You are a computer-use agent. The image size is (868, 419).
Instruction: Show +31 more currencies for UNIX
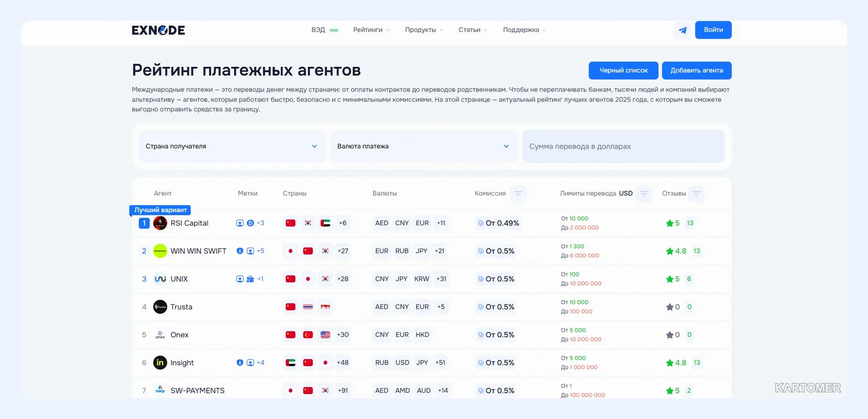(442, 279)
